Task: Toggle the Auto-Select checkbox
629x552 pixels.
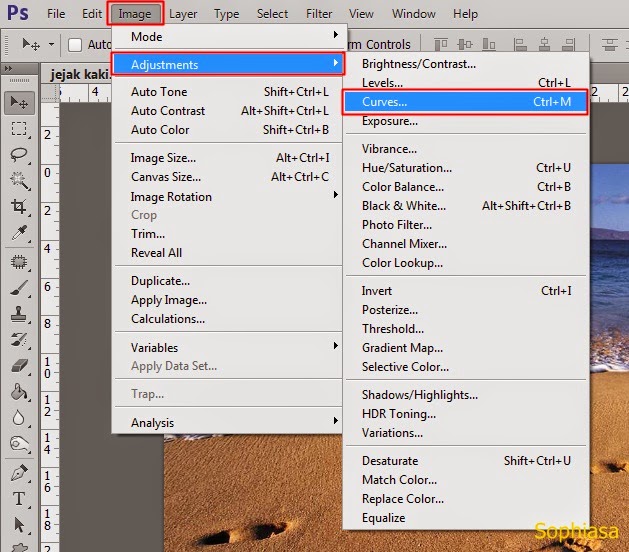Action: point(75,45)
